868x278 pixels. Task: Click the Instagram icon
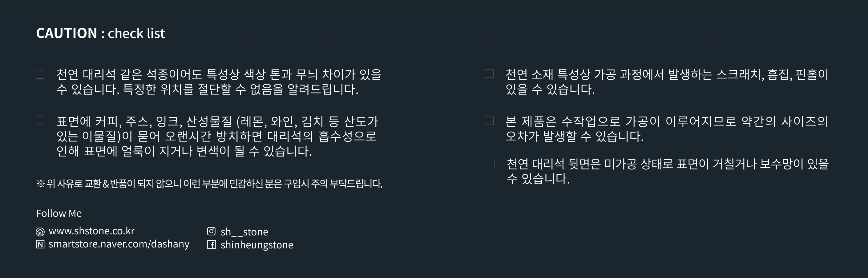point(211,231)
